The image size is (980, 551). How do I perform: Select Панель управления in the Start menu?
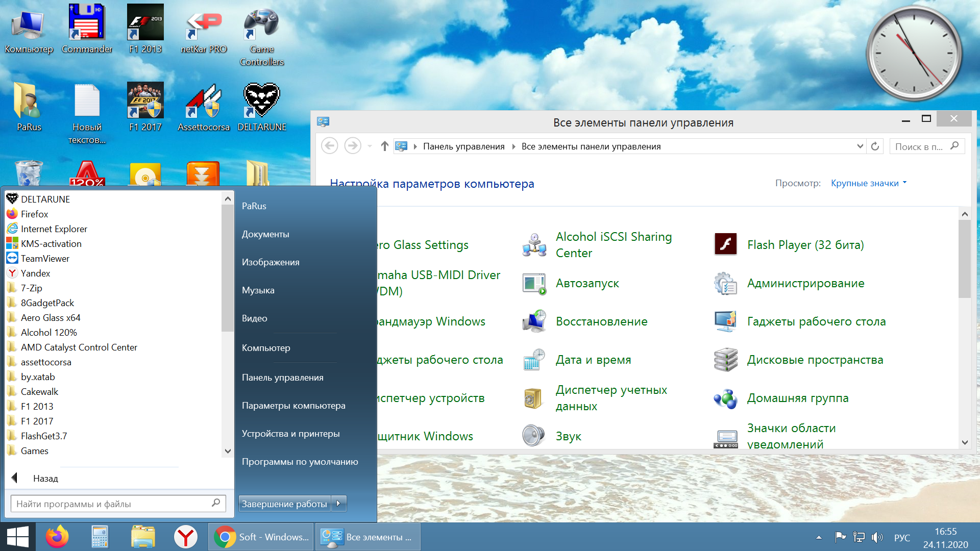pyautogui.click(x=282, y=378)
